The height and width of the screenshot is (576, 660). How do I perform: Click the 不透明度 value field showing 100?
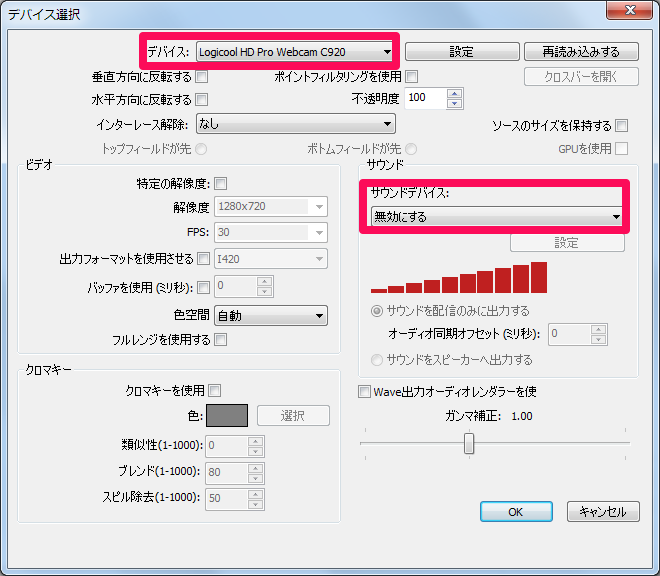pyautogui.click(x=425, y=98)
